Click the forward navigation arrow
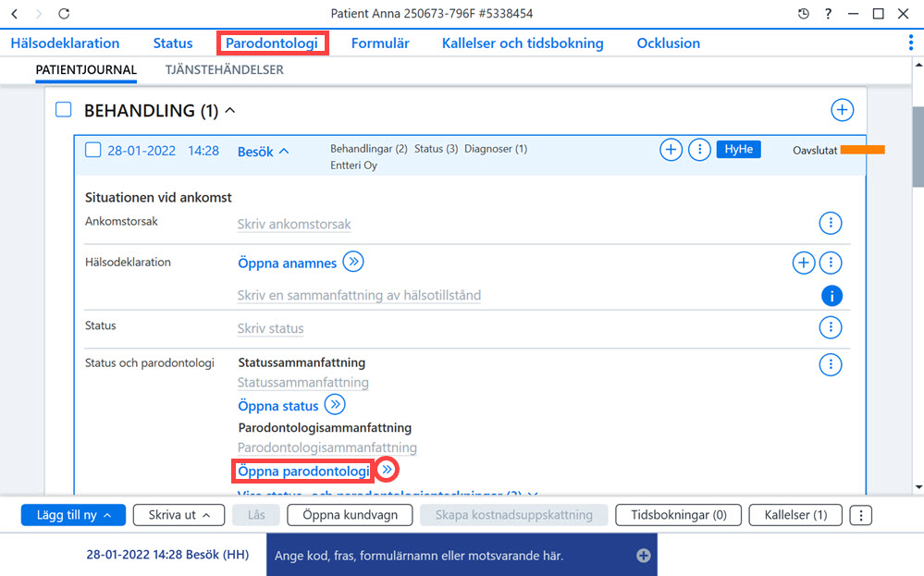Screen dimensions: 924x576 pyautogui.click(x=39, y=14)
